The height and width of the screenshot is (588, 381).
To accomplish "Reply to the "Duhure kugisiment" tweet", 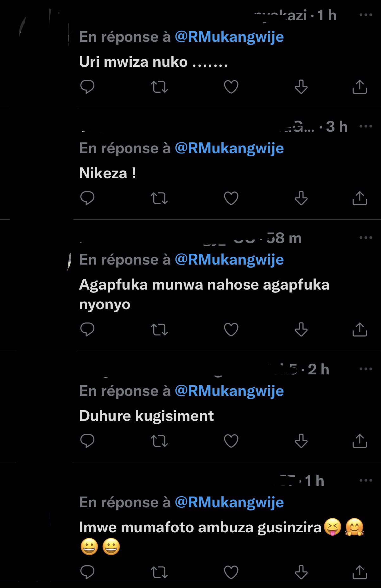I will pos(87,441).
